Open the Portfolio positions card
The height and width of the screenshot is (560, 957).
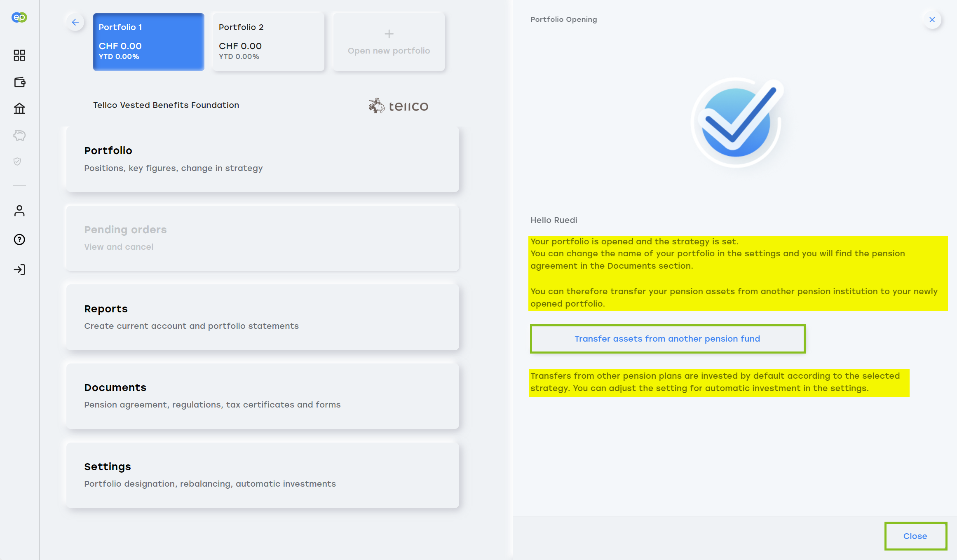pyautogui.click(x=263, y=159)
